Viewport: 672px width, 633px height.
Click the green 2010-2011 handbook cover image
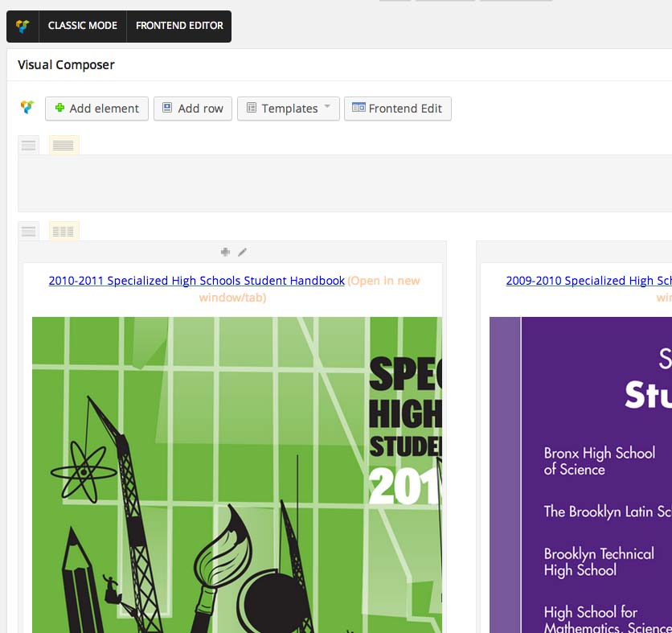(x=237, y=475)
